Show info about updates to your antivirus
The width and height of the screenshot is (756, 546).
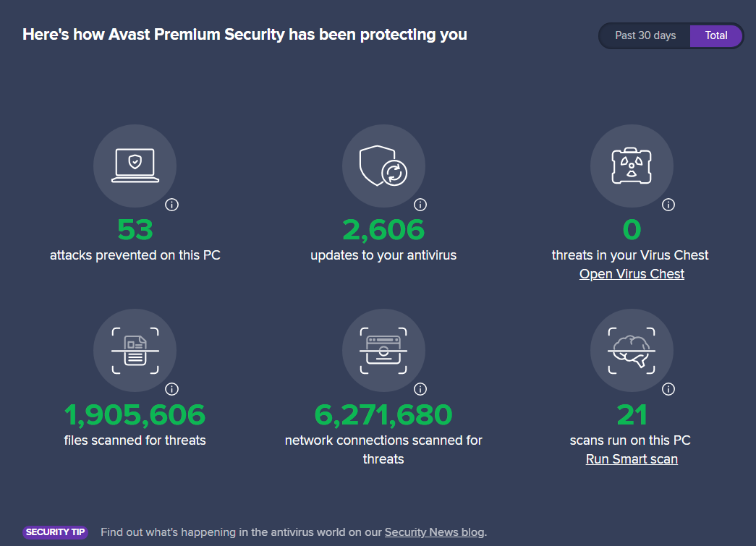click(420, 205)
